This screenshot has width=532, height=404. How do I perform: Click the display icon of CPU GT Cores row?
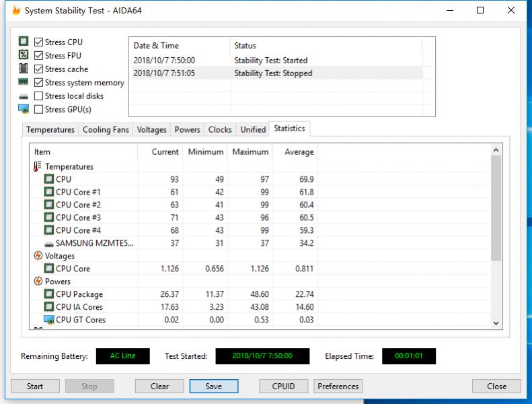pyautogui.click(x=49, y=320)
